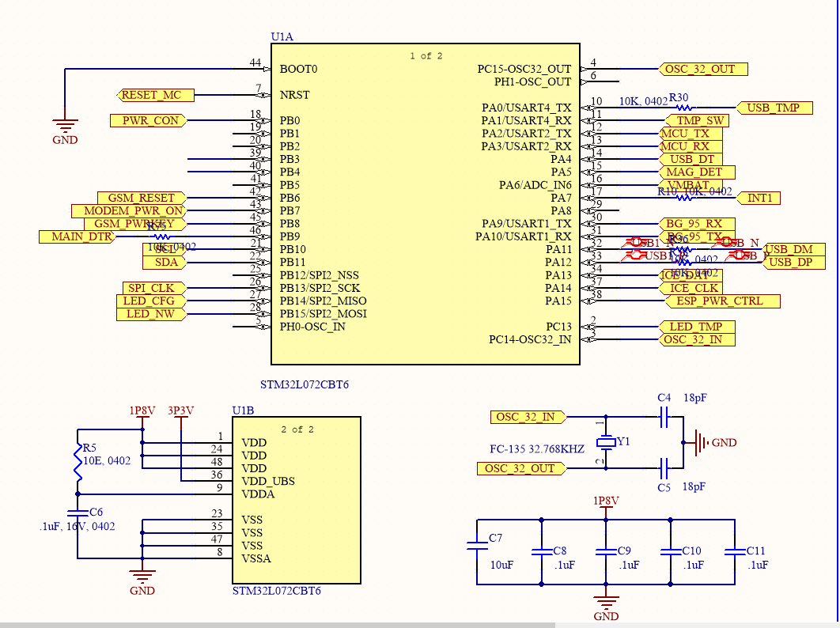Click the OSC_32_IN port near crystal Y1
The height and width of the screenshot is (628, 840).
coord(525,417)
